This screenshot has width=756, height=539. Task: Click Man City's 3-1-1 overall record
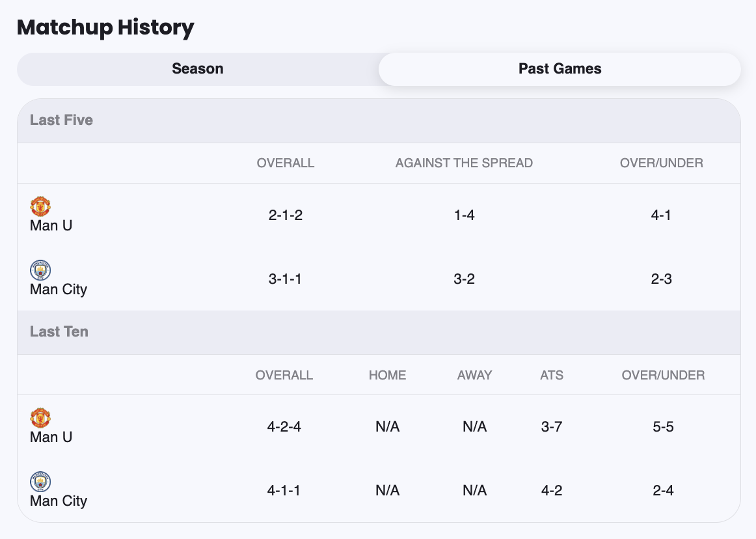[x=286, y=279]
